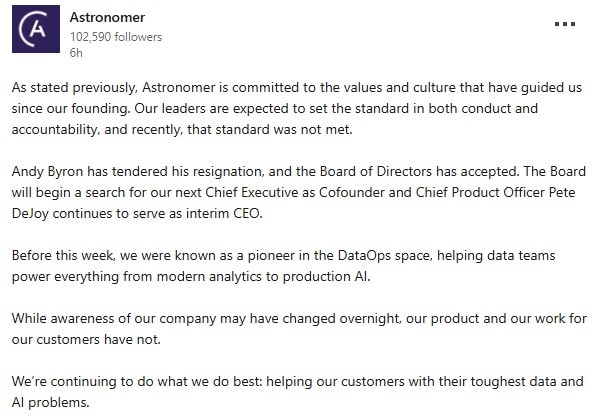Image resolution: width=607 pixels, height=419 pixels.
Task: Open the three-dot post options menu
Action: [x=565, y=24]
